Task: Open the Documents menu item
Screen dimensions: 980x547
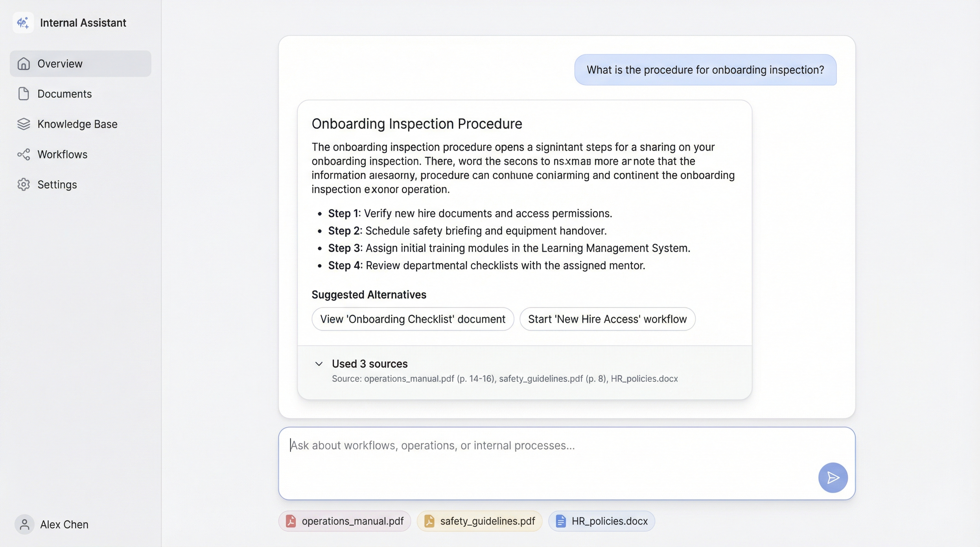Action: click(x=65, y=94)
